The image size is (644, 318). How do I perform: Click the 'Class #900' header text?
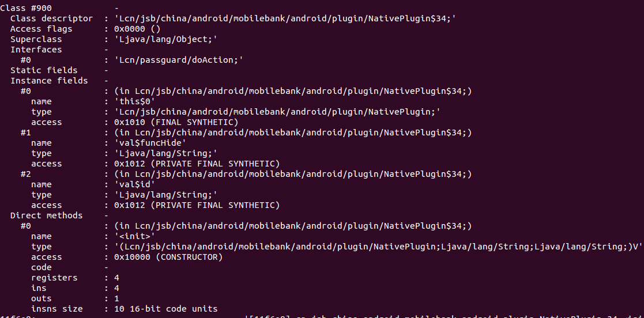26,8
